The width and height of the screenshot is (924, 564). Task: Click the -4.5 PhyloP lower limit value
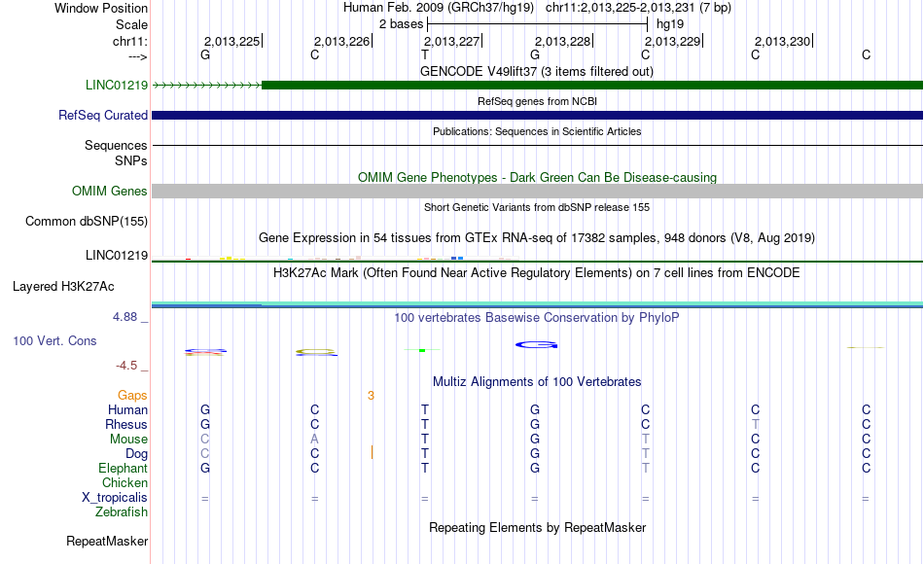click(x=126, y=366)
